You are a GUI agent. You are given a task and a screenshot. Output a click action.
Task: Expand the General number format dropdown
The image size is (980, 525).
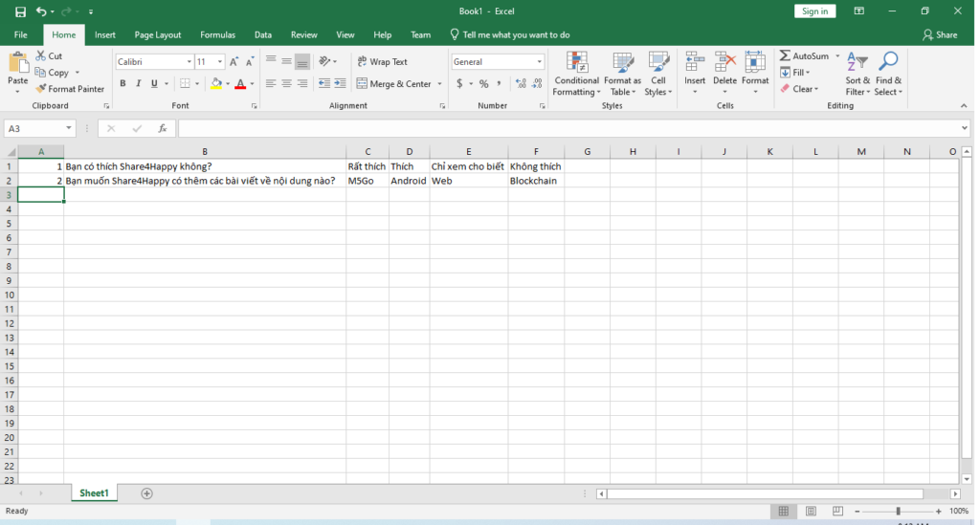pyautogui.click(x=540, y=62)
